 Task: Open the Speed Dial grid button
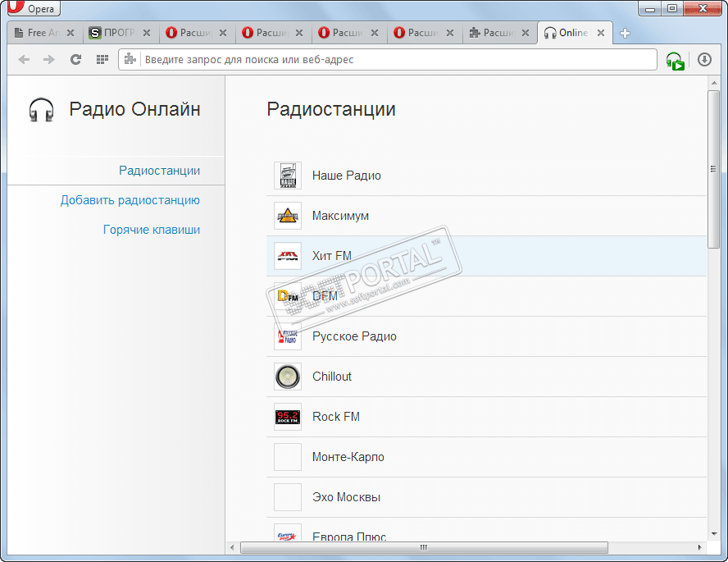pos(102,59)
